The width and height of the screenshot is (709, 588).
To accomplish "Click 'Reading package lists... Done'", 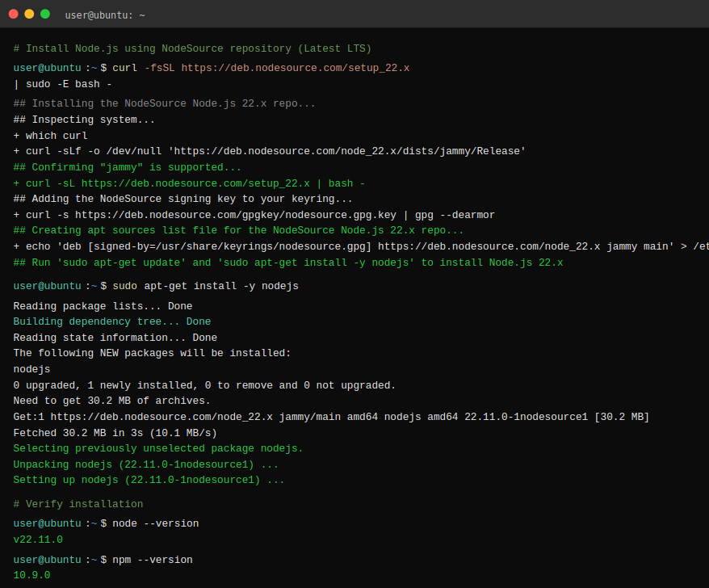I will (103, 306).
